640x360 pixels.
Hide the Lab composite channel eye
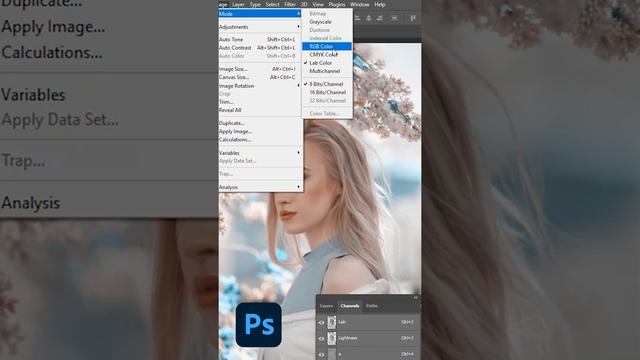tap(321, 322)
